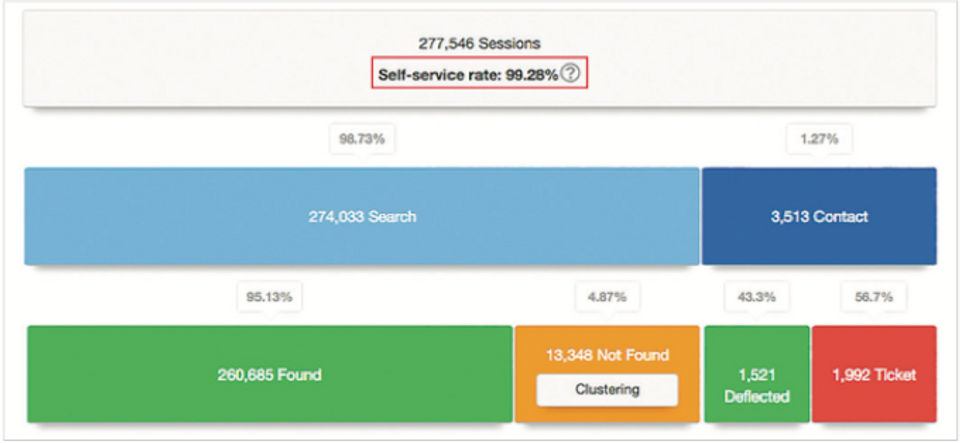The height and width of the screenshot is (443, 960).
Task: Click the 4.87% percentage tag
Action: pos(607,297)
